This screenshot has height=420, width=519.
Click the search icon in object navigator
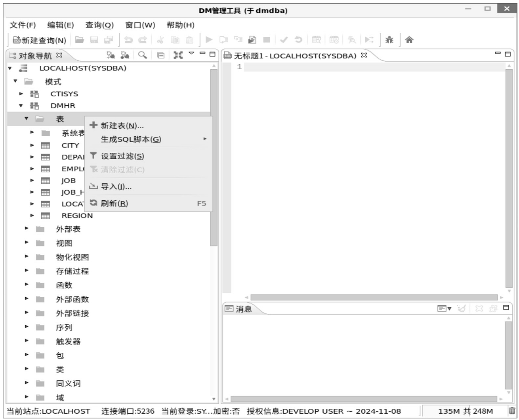(143, 55)
